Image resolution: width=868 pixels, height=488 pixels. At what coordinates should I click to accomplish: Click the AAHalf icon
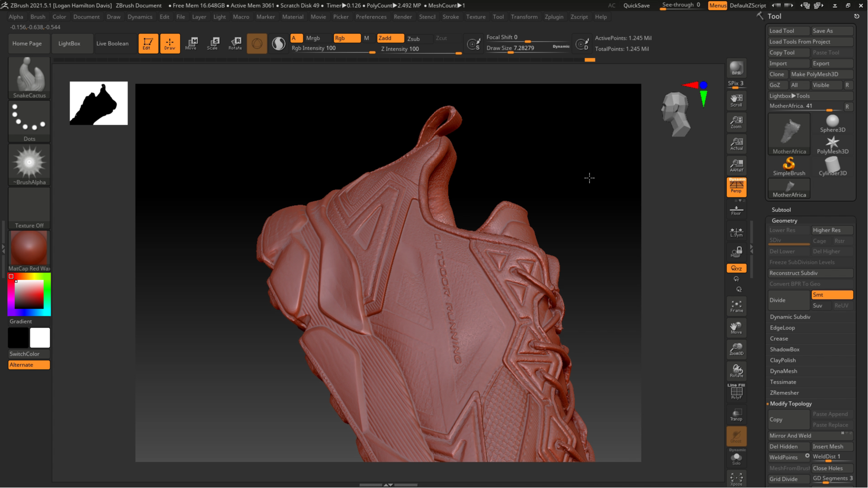(x=736, y=165)
